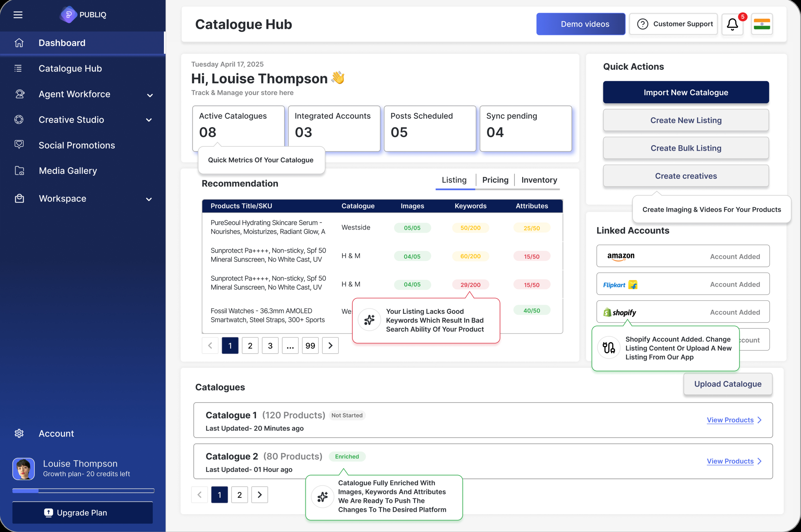The image size is (801, 532).
Task: Select the Dashboard home icon
Action: tap(19, 43)
